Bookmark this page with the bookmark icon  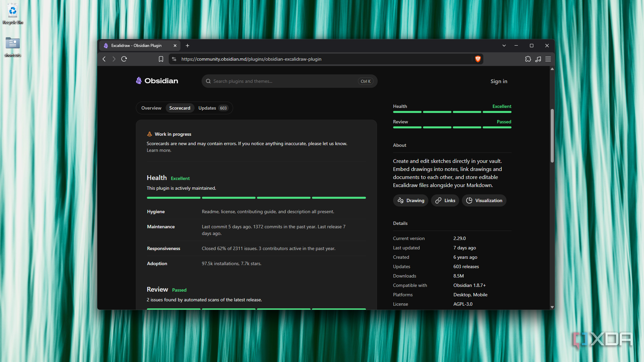pyautogui.click(x=161, y=59)
